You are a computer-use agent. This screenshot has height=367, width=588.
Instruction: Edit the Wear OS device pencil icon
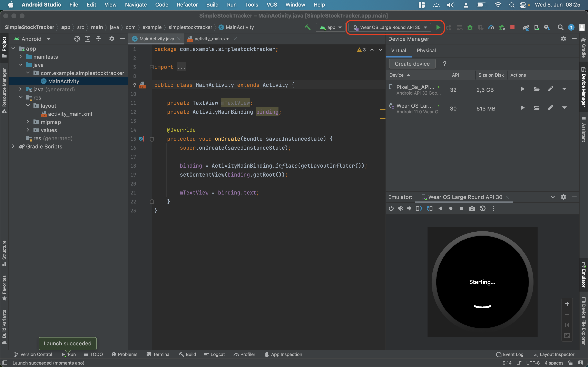551,108
